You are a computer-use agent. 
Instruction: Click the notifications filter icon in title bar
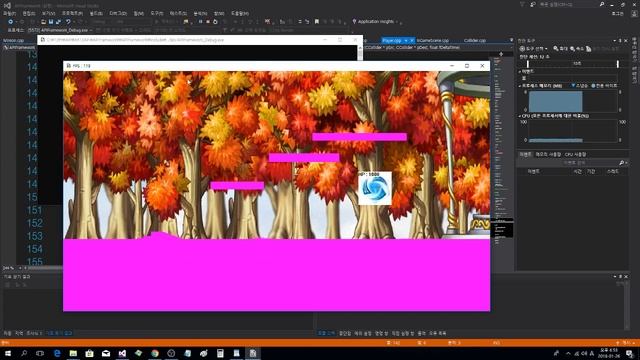[x=522, y=4]
